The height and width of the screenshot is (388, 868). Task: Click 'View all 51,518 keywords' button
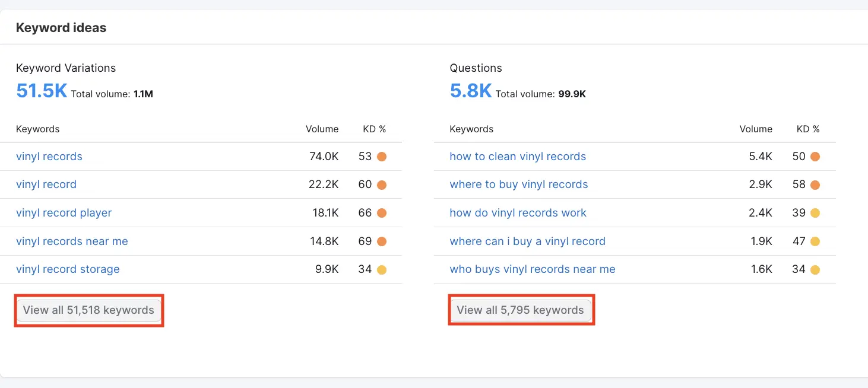point(88,310)
